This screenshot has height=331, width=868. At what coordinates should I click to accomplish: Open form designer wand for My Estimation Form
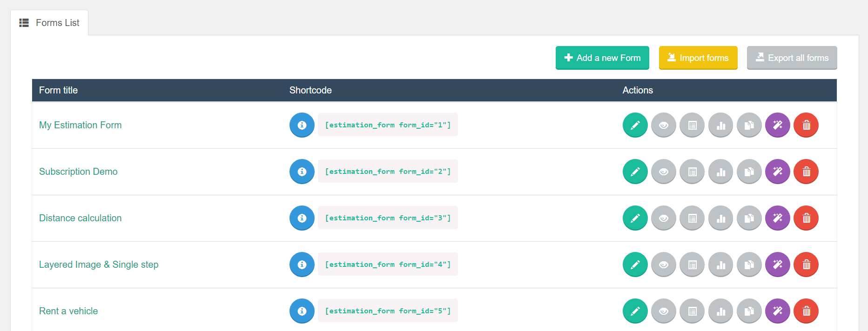pos(778,125)
